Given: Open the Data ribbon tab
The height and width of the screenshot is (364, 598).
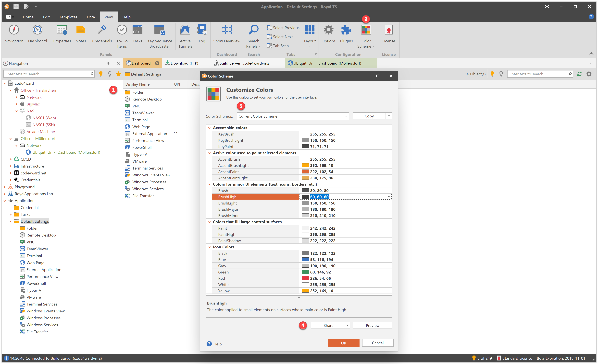Looking at the screenshot, I should click(91, 17).
